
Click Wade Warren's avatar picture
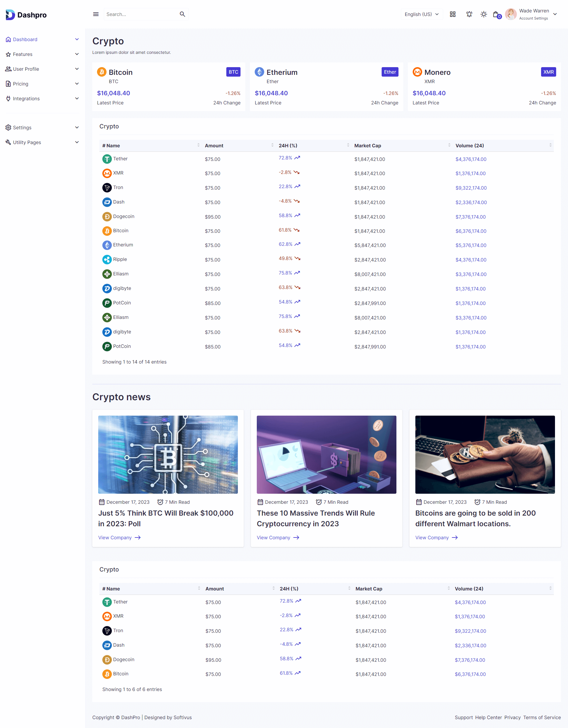tap(510, 14)
